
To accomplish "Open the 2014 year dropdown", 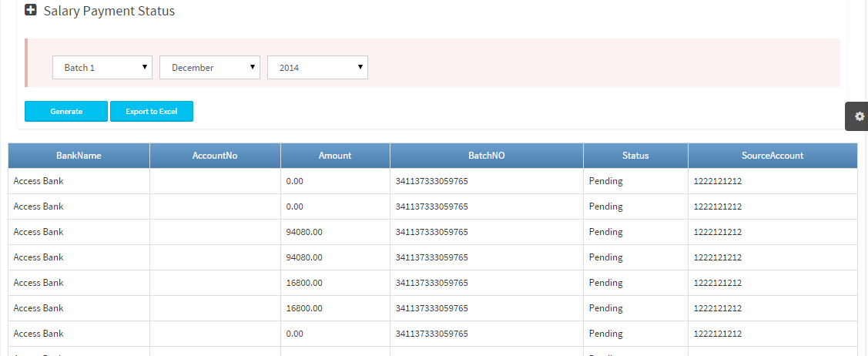I will point(317,68).
